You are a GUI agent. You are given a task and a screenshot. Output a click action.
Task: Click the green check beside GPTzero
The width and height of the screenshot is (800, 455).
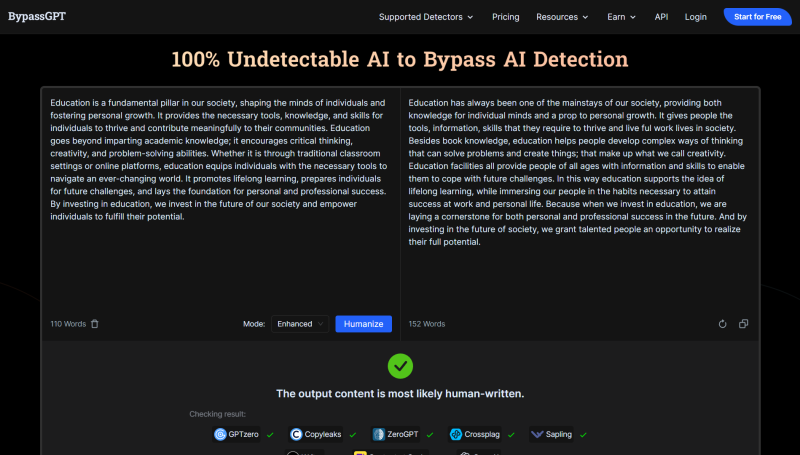270,435
